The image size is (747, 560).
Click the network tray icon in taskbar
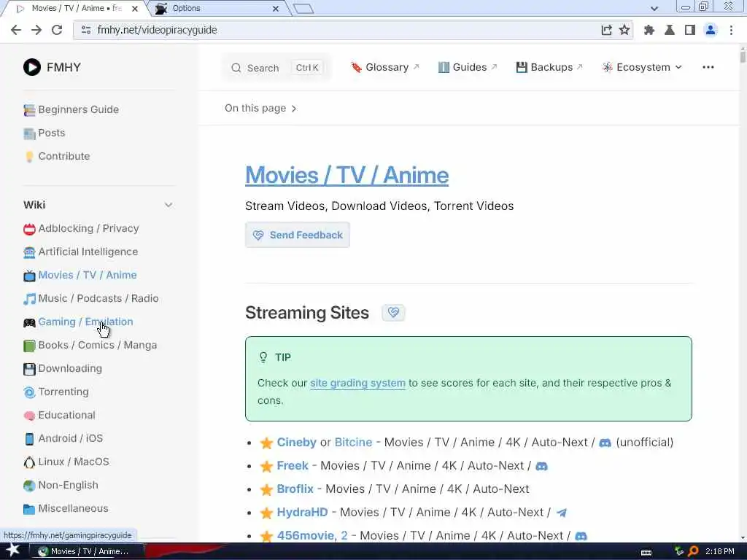coord(679,551)
